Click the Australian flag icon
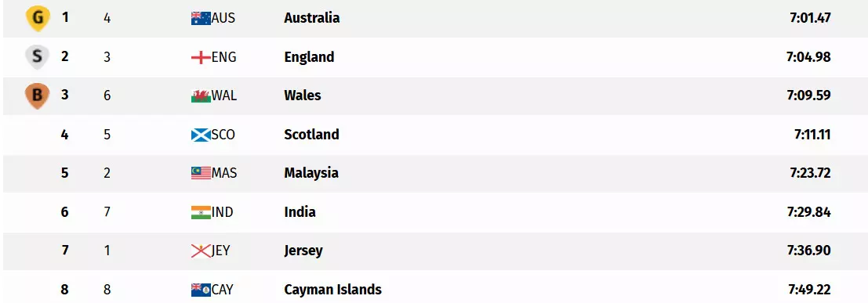Screen dimensions: 868x303 (201, 18)
